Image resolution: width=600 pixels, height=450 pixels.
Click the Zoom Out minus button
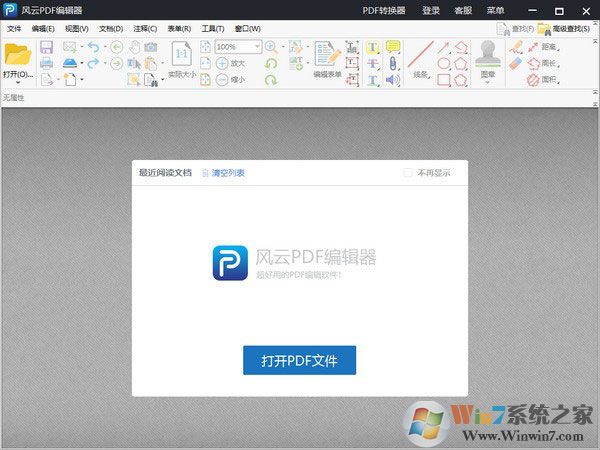(x=222, y=80)
